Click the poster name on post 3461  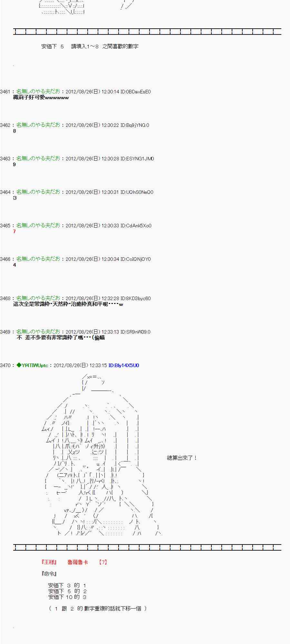pos(38,92)
